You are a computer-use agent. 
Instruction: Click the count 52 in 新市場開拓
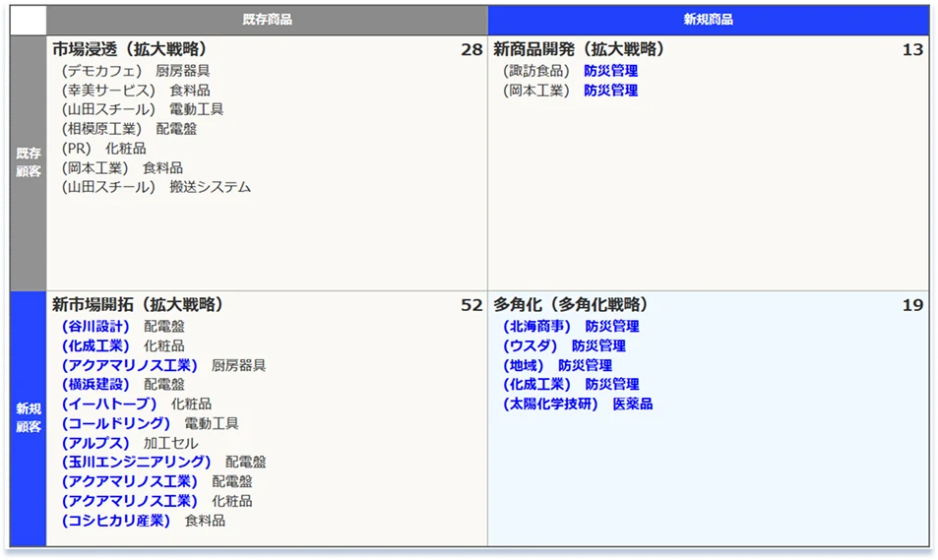(471, 305)
